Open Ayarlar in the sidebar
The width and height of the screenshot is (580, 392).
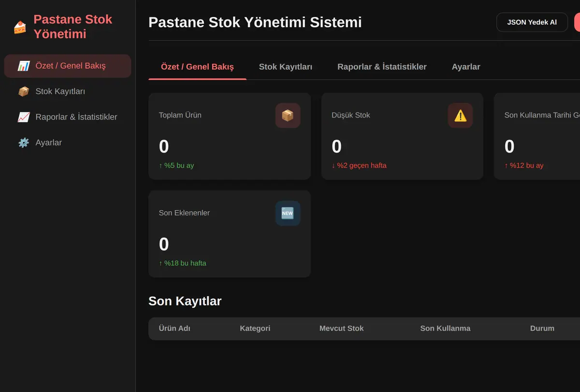click(x=68, y=143)
